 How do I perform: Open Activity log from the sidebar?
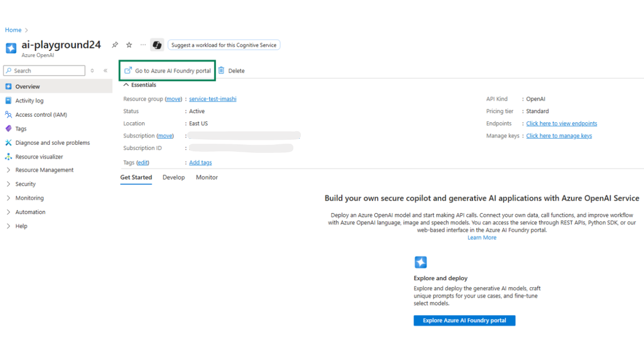point(29,101)
